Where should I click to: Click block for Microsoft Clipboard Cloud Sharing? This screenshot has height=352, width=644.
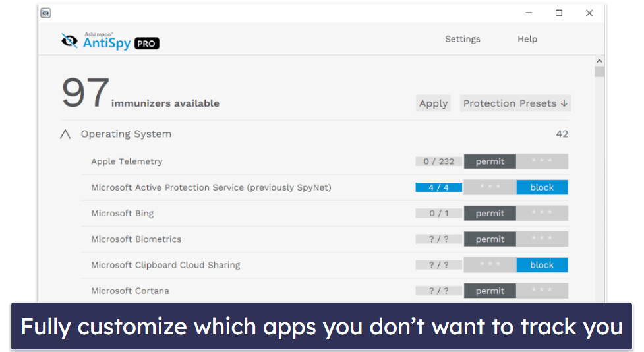(x=542, y=265)
